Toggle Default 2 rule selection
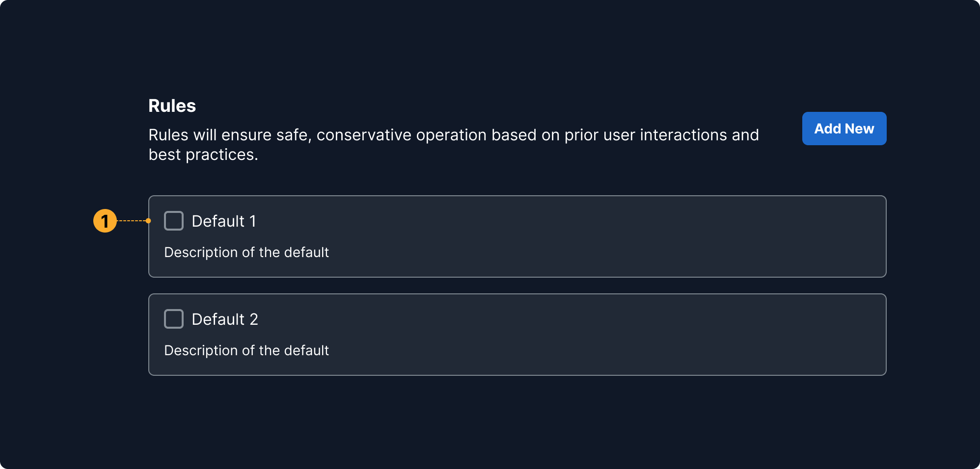980x469 pixels. coord(174,319)
